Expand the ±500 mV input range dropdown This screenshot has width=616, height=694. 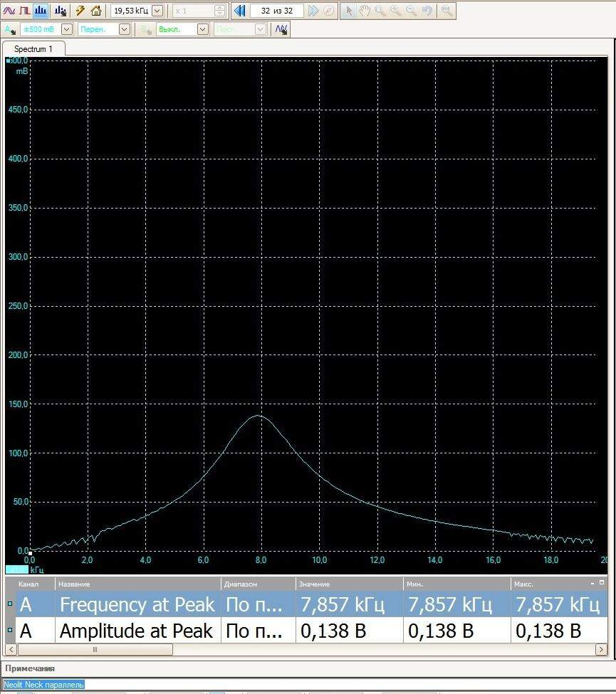(x=67, y=29)
